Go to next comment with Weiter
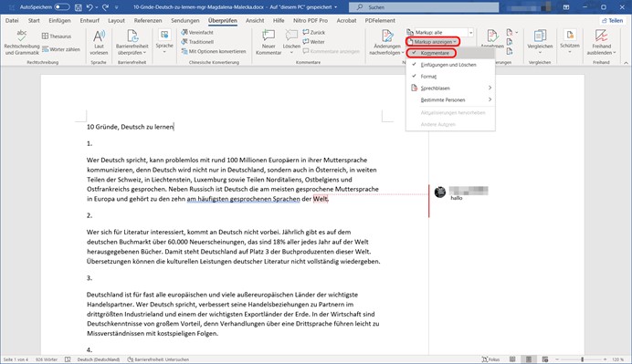 click(314, 42)
